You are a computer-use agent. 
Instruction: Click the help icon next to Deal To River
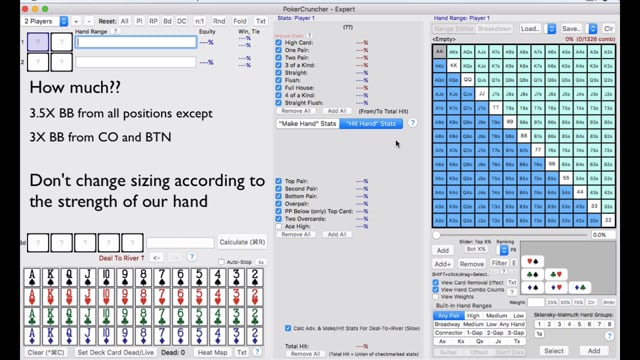click(191, 257)
